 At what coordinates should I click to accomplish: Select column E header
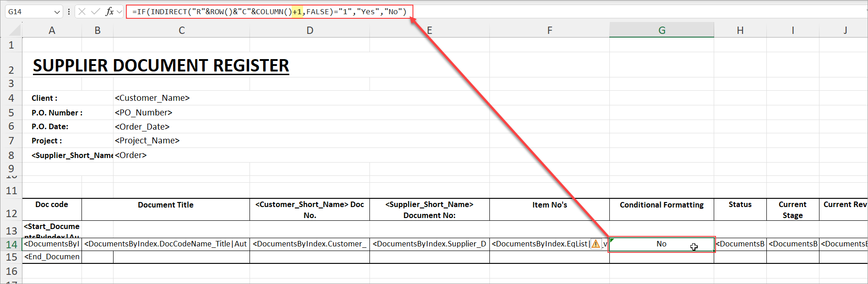[429, 30]
